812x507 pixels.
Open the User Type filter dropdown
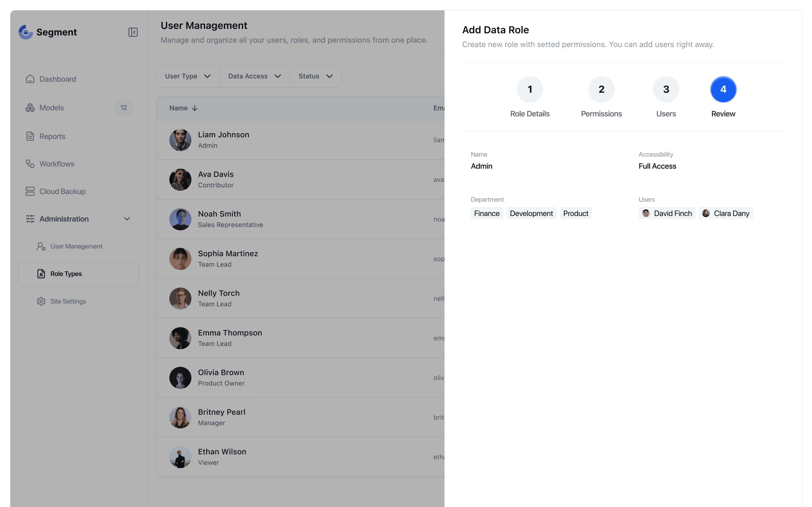point(188,76)
